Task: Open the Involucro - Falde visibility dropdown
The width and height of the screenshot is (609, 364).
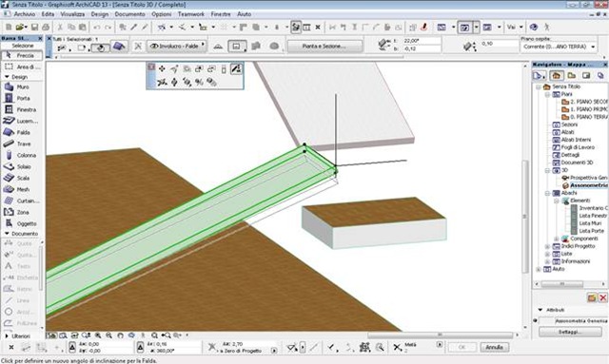Action: coord(177,46)
